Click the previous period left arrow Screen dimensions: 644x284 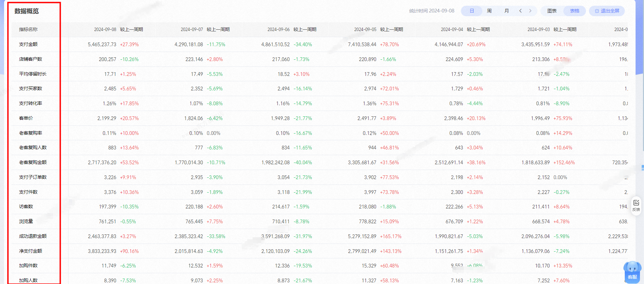pyautogui.click(x=520, y=11)
